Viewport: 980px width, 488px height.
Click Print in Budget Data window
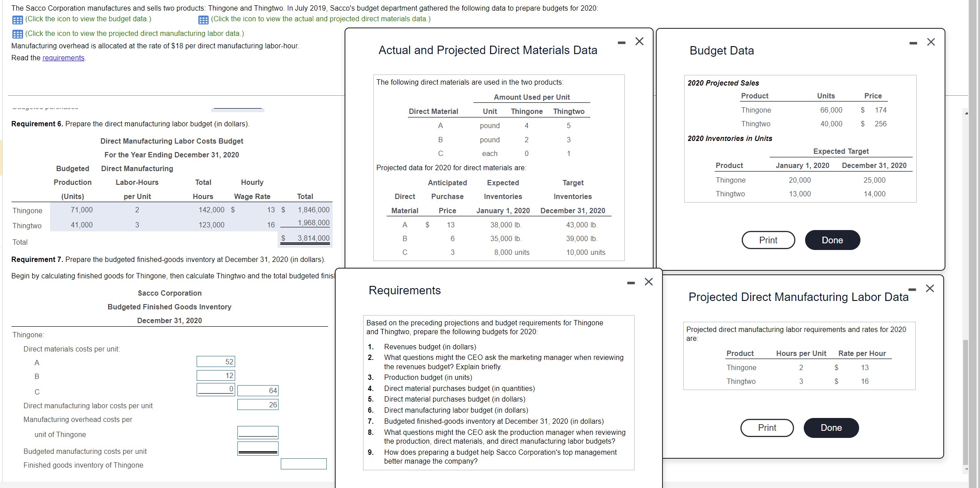(x=768, y=240)
